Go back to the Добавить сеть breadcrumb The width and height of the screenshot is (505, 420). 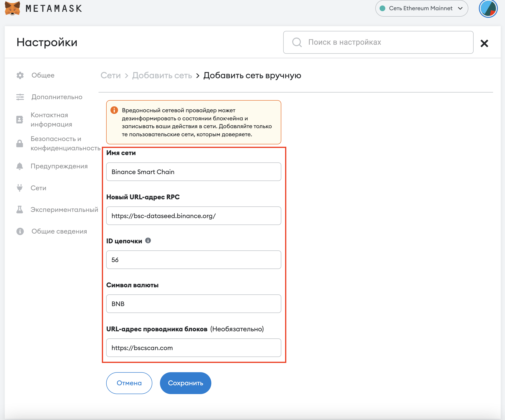(x=162, y=75)
